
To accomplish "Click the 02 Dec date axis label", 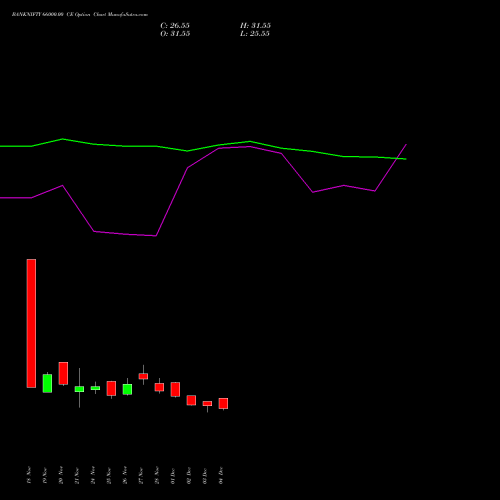I will pos(189,475).
